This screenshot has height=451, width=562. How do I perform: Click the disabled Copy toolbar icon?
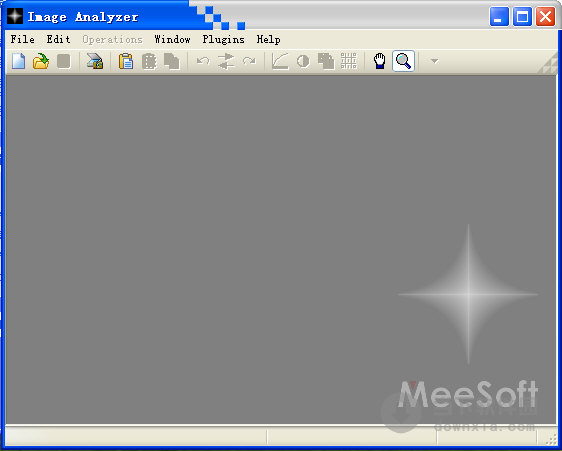(172, 61)
